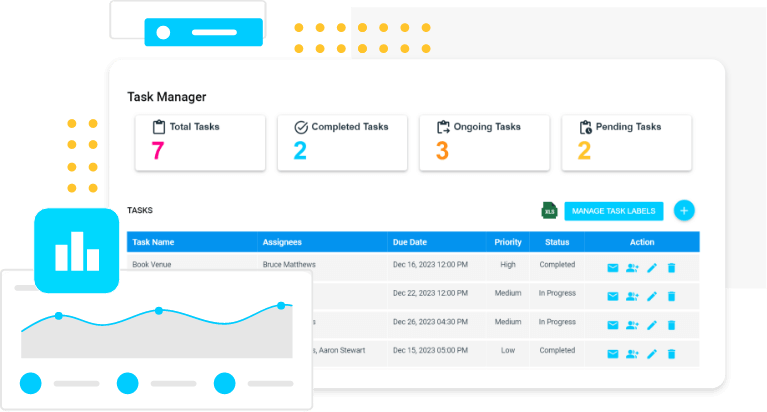Open the Completed Tasks summary card

coord(343,142)
